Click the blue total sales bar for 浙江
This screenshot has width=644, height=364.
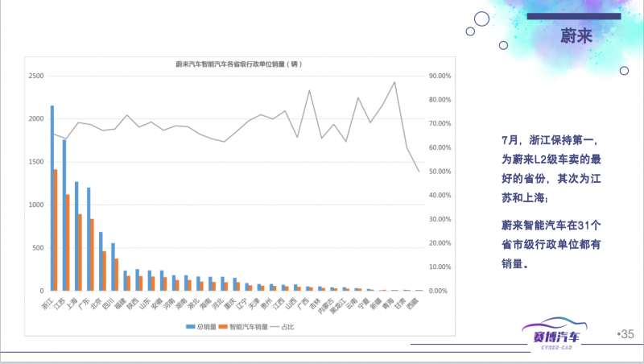[x=52, y=198]
